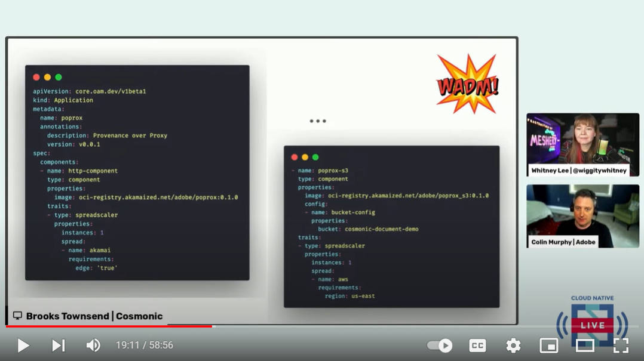Click the three-dot ellipsis between code panels
The width and height of the screenshot is (644, 361).
[x=318, y=121]
